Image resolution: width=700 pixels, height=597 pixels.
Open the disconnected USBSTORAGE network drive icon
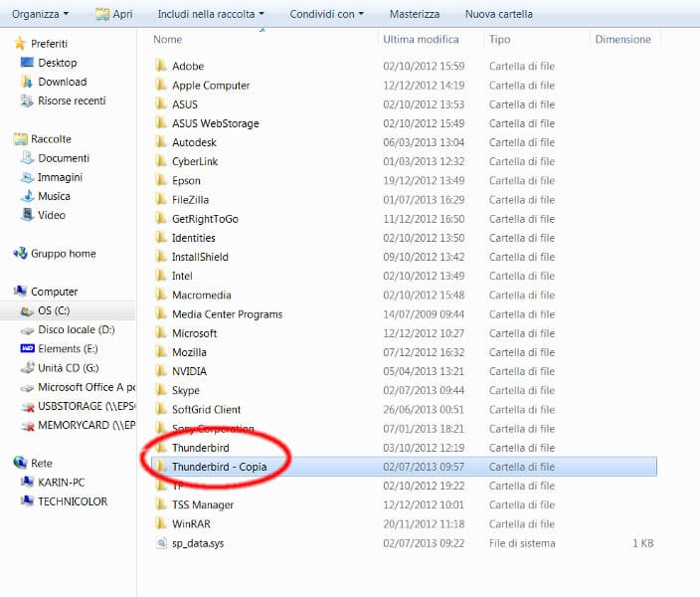point(27,407)
